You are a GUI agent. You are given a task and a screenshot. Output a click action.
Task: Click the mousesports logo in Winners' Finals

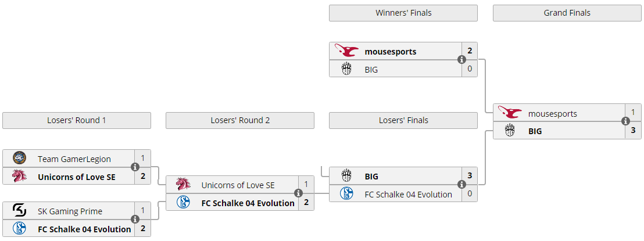[347, 51]
